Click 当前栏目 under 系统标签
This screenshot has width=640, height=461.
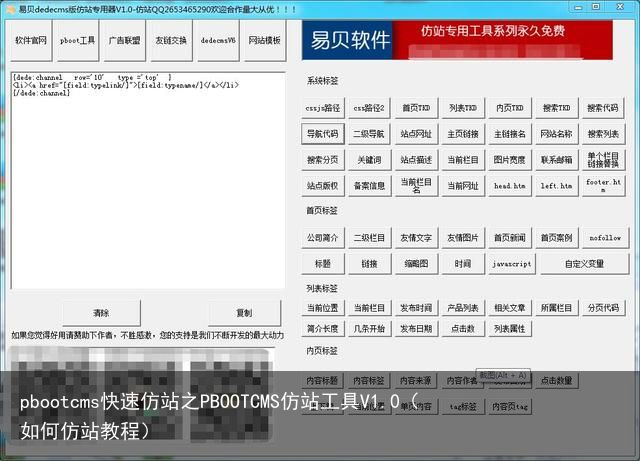click(463, 160)
